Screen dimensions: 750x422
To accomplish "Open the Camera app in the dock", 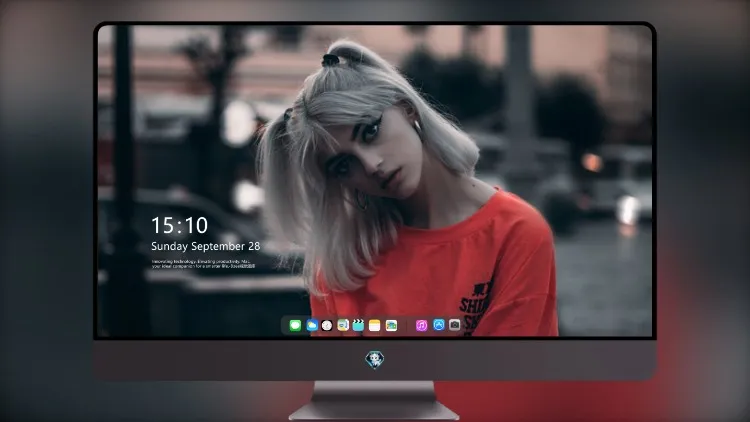I will coord(454,325).
